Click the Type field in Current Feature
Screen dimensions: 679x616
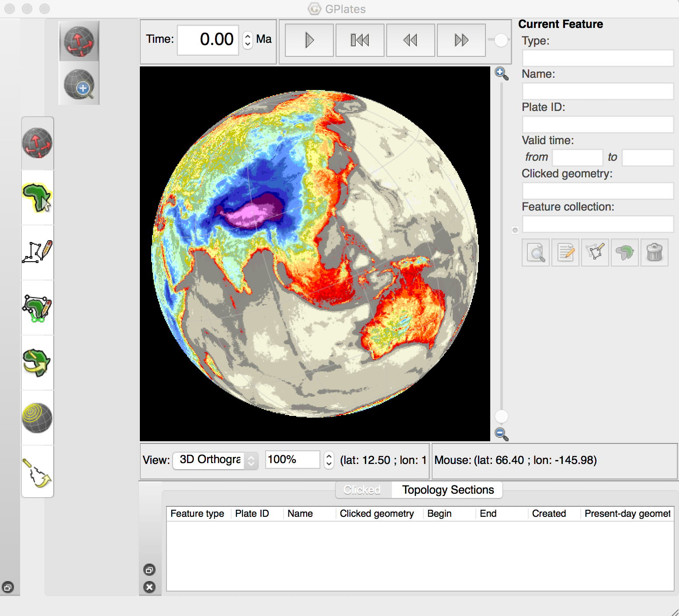click(598, 58)
